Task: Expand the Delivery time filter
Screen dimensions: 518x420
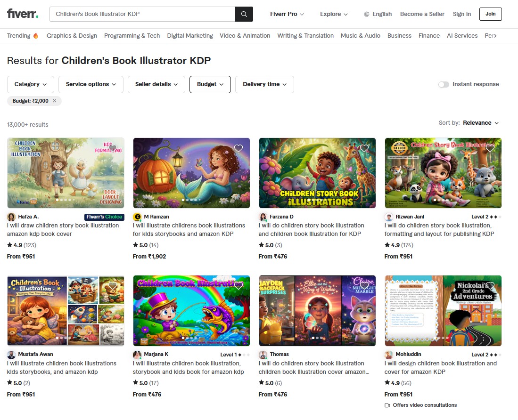Action: (264, 84)
